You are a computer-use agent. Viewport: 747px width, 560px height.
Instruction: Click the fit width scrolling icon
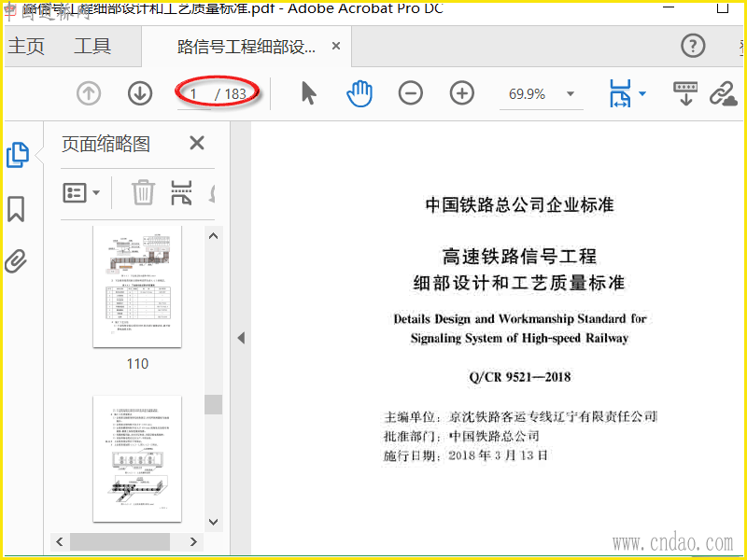pyautogui.click(x=620, y=93)
